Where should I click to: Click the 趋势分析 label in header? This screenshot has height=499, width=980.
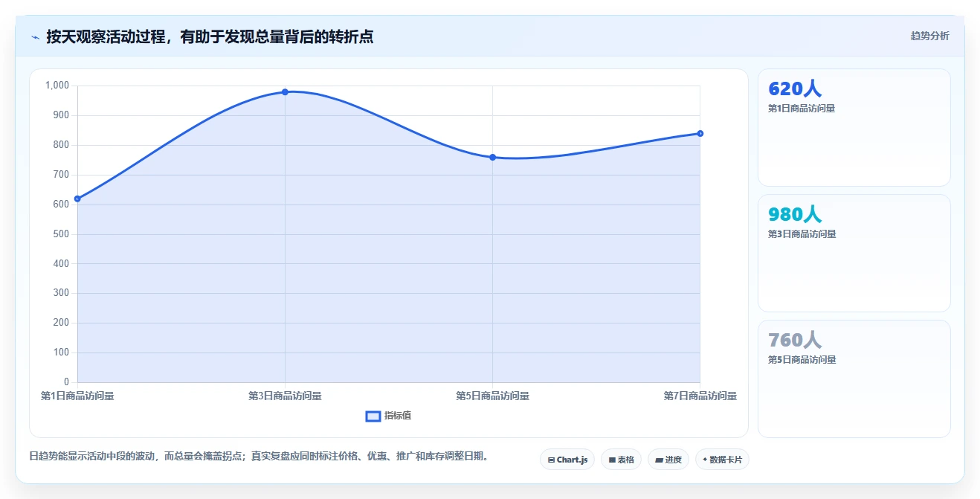tap(929, 36)
